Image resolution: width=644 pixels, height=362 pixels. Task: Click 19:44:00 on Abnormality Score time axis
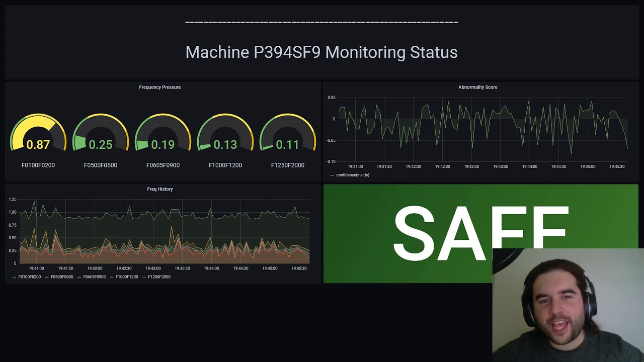(530, 166)
